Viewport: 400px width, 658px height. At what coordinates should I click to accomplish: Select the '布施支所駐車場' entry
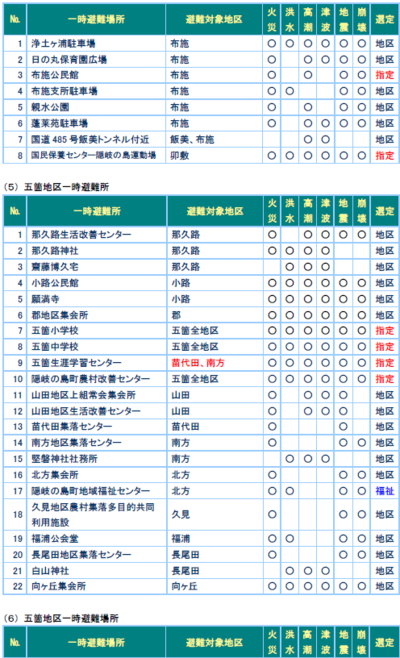click(64, 91)
